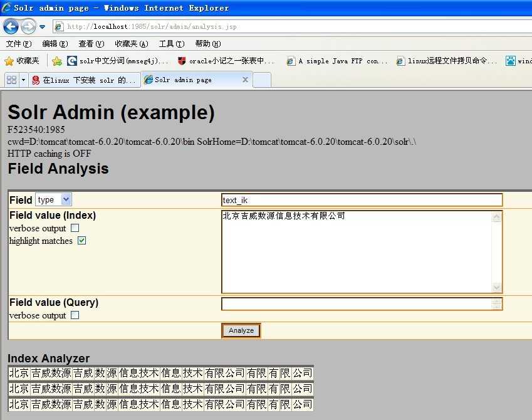Toggle Query verbose output checkbox
The height and width of the screenshot is (420, 532).
[x=75, y=315]
